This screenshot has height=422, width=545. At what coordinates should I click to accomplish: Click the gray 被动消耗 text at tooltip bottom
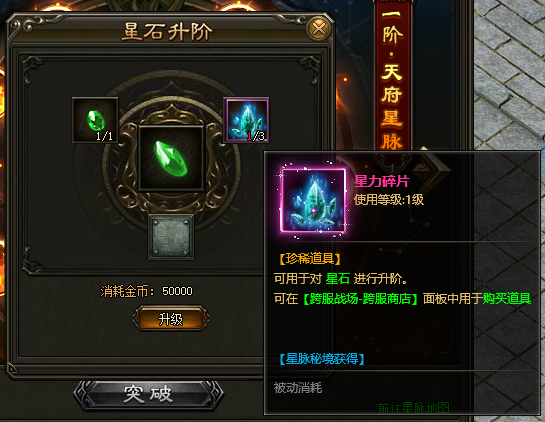coord(298,388)
